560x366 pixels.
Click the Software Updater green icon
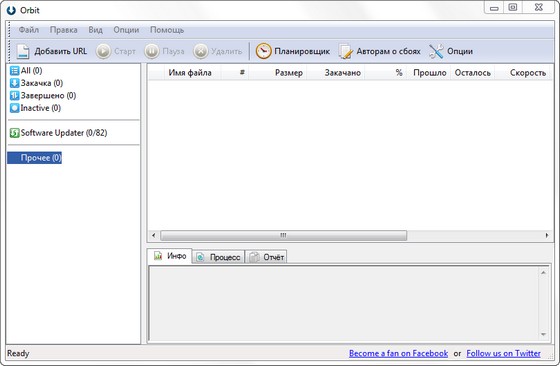[x=14, y=133]
